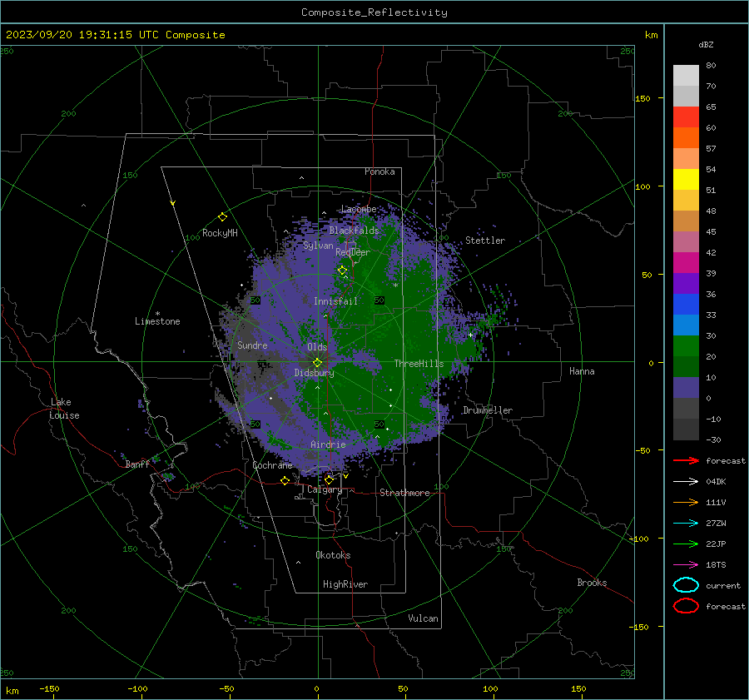Click the red forecast ellipse legend icon

[x=686, y=606]
